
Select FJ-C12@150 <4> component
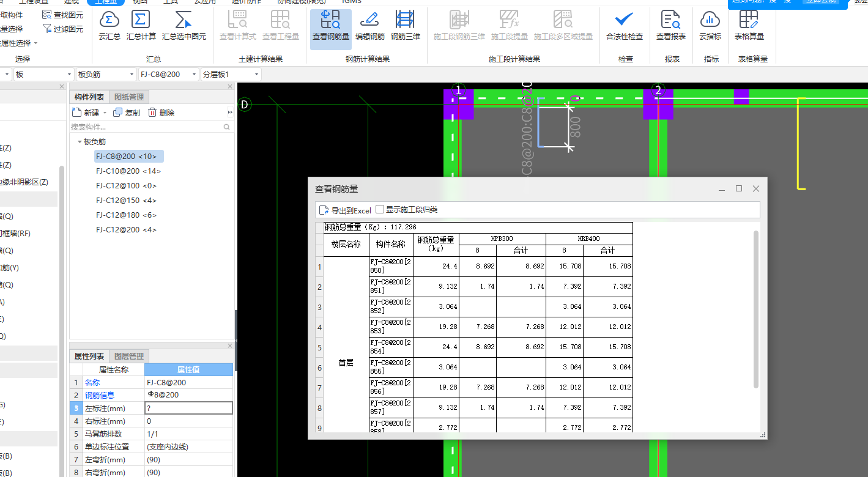[126, 201]
